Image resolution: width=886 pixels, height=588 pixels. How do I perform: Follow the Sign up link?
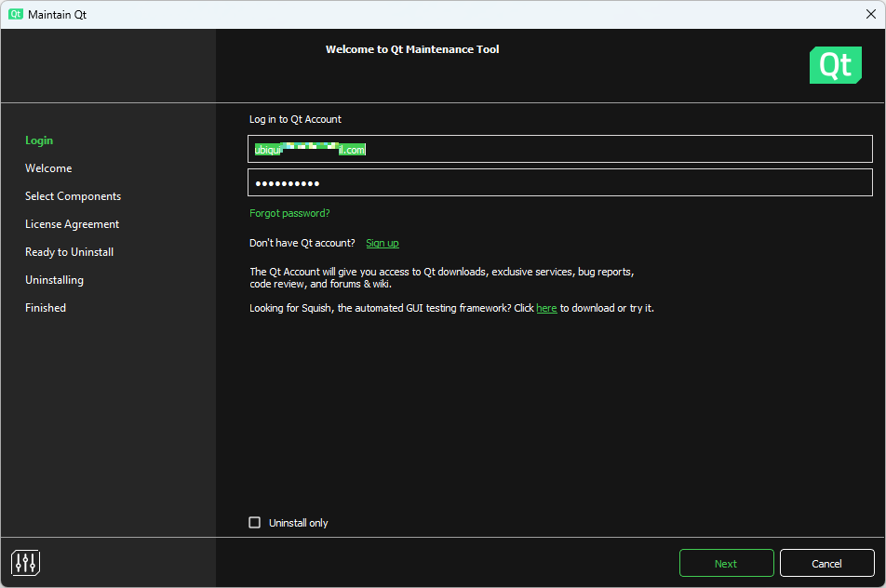[383, 243]
